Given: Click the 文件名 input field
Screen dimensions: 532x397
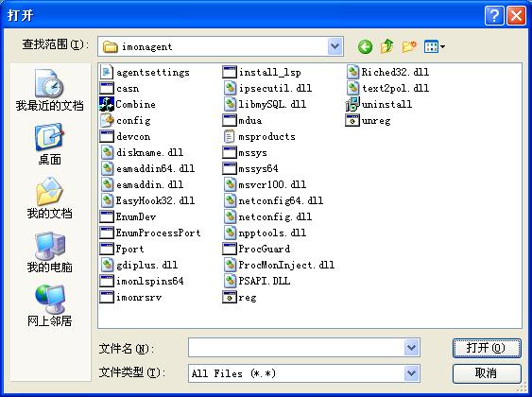Looking at the screenshot, I should pyautogui.click(x=296, y=348).
